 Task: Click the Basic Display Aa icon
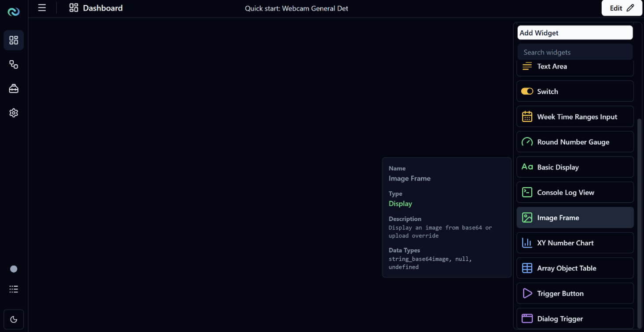(527, 167)
